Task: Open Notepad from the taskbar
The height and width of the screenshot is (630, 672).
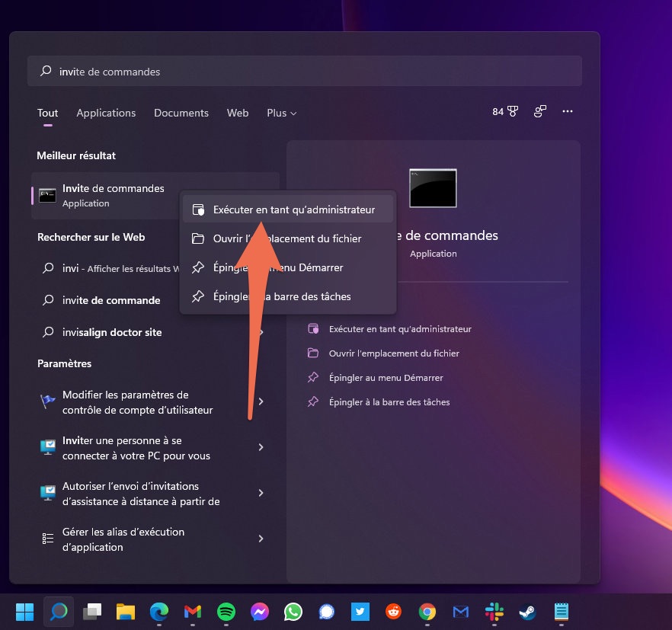Action: [x=561, y=612]
